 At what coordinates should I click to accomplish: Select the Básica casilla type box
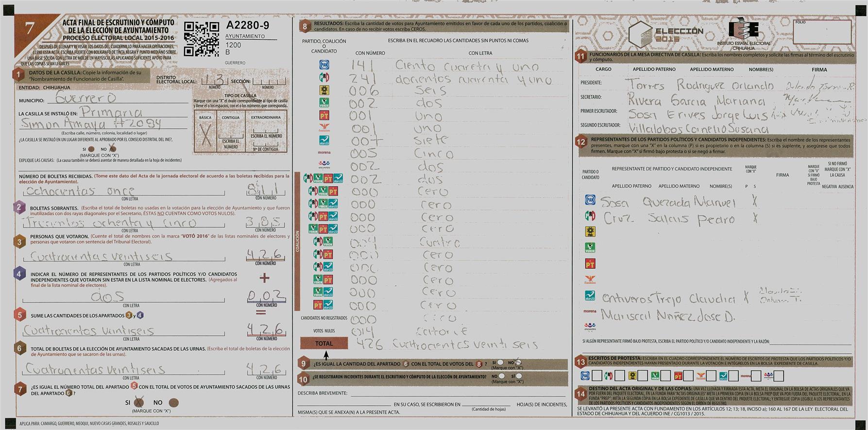(x=206, y=132)
